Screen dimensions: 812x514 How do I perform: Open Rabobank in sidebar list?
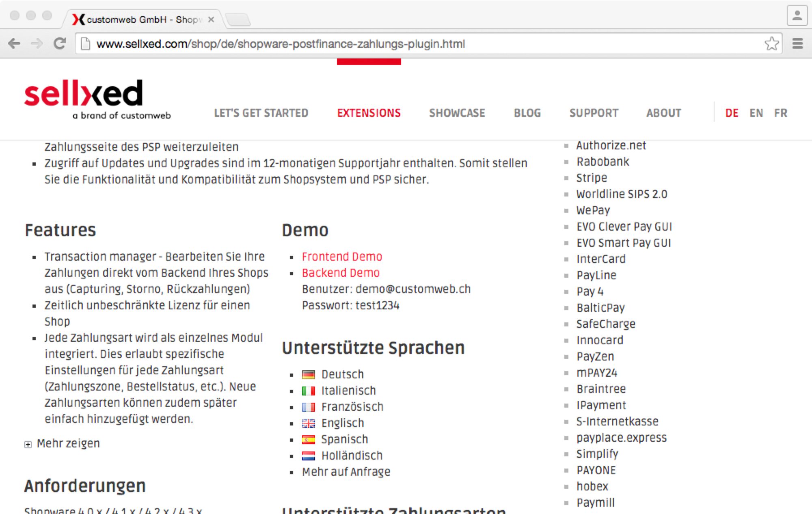[x=603, y=162]
